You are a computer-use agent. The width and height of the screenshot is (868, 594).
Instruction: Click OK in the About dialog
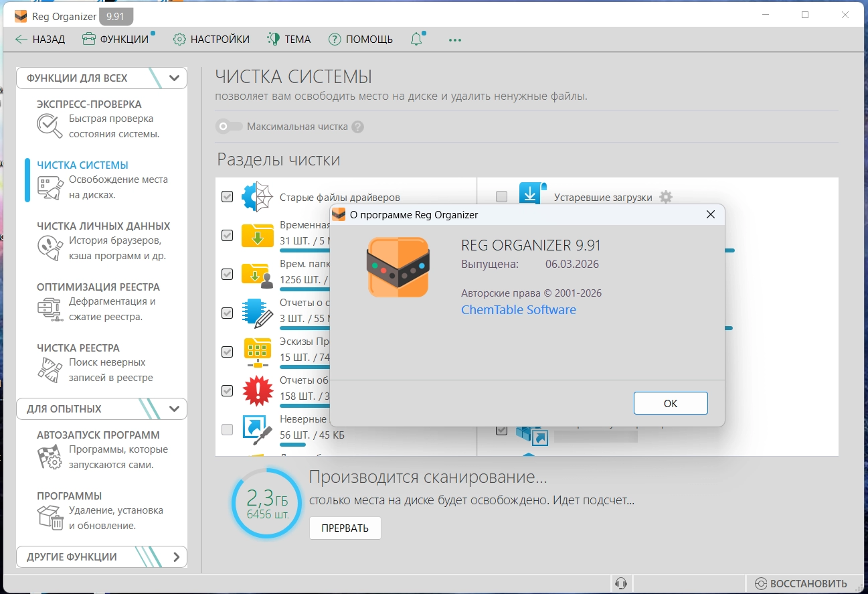click(671, 403)
